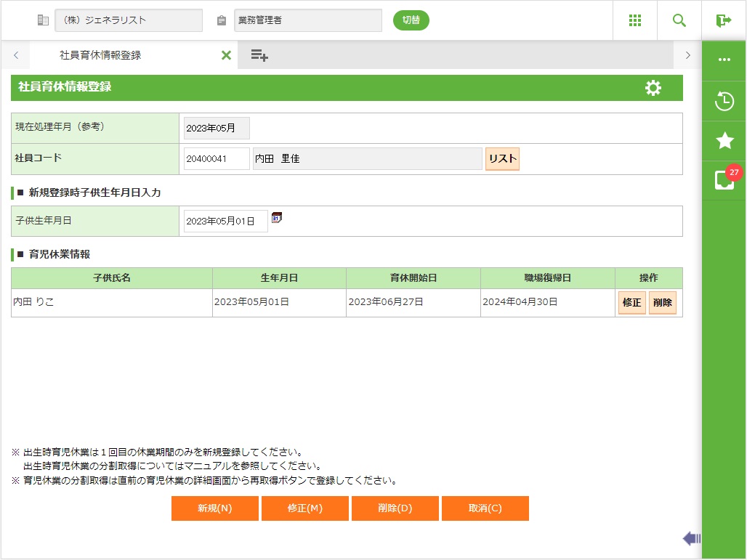Viewport: 747px width, 560px height.
Task: Open settings gear in the green header
Action: point(653,88)
